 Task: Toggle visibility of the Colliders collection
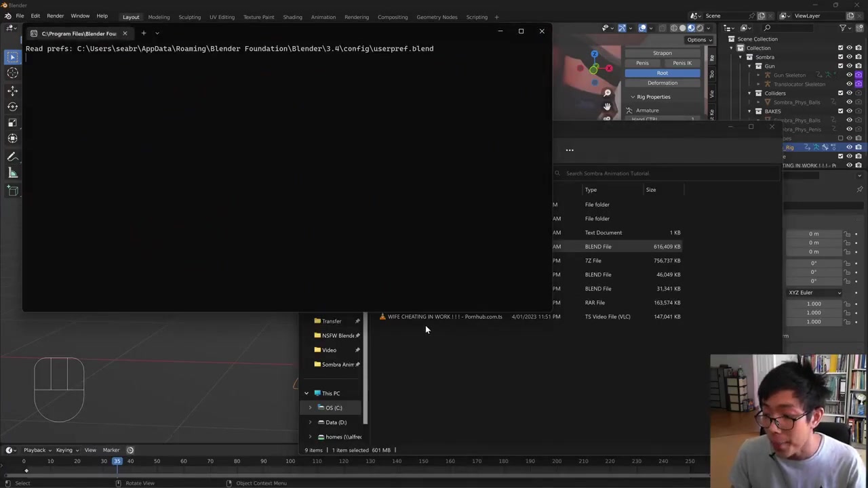(849, 93)
